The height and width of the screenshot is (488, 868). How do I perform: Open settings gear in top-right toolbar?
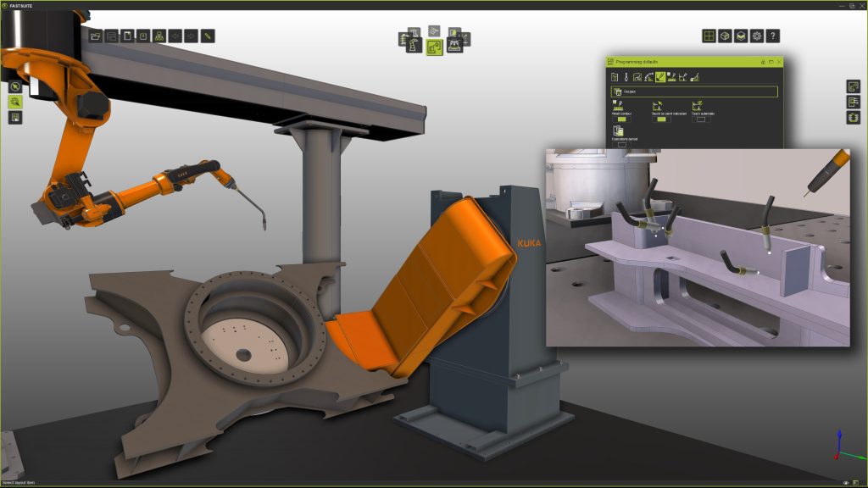tap(757, 36)
